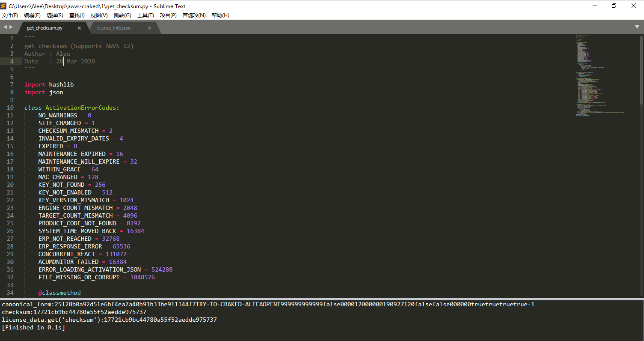The height and width of the screenshot is (341, 644).
Task: Click MAINTENANCE_WILL_EXPIRE constant
Action: click(x=79, y=162)
